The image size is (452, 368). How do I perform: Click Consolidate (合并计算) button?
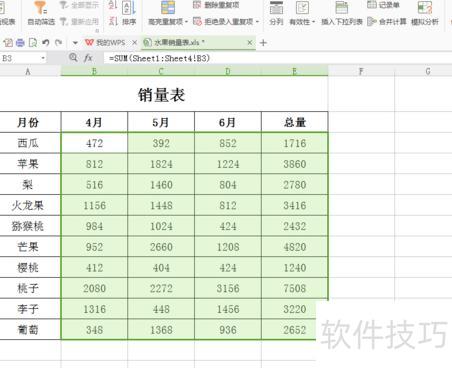tap(387, 22)
